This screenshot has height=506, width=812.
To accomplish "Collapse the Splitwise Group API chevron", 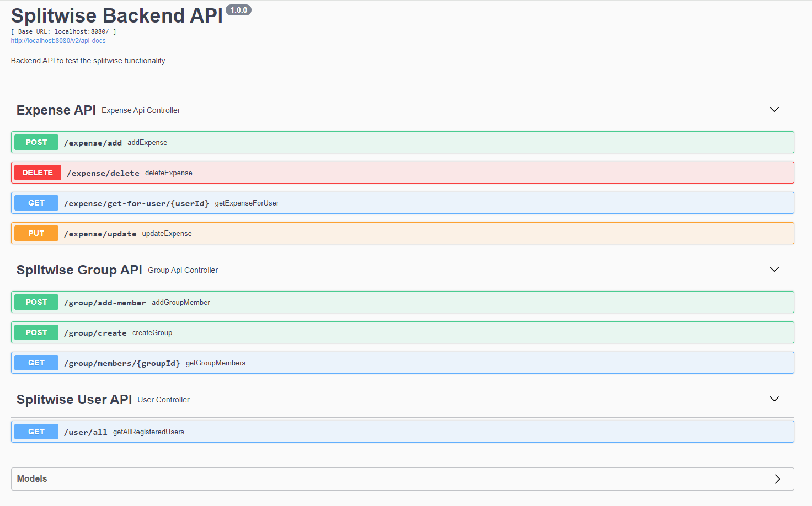I will tap(774, 270).
